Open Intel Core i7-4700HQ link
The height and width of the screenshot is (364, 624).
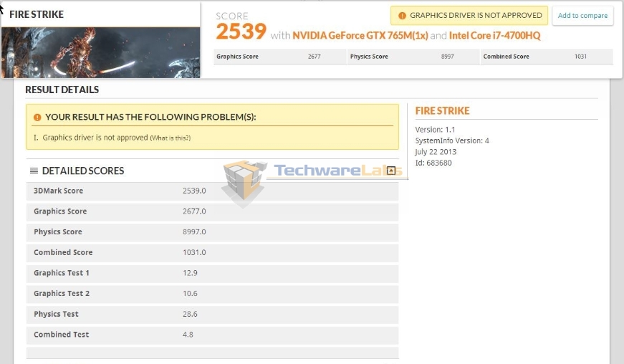(x=494, y=35)
